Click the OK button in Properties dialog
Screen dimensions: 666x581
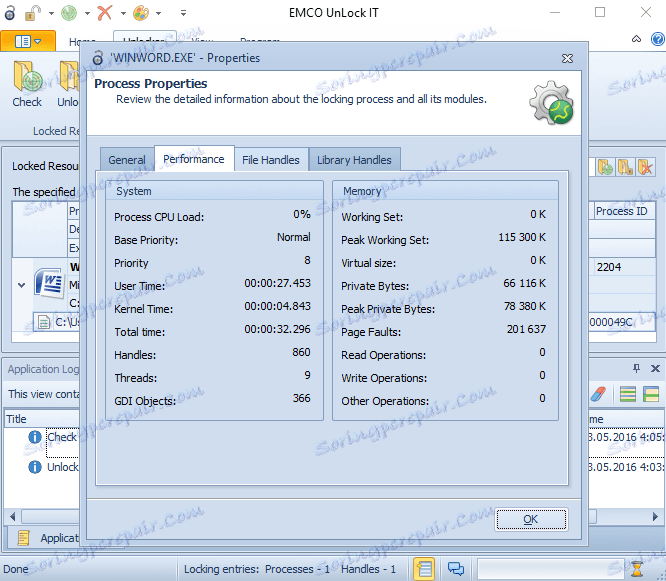click(531, 519)
